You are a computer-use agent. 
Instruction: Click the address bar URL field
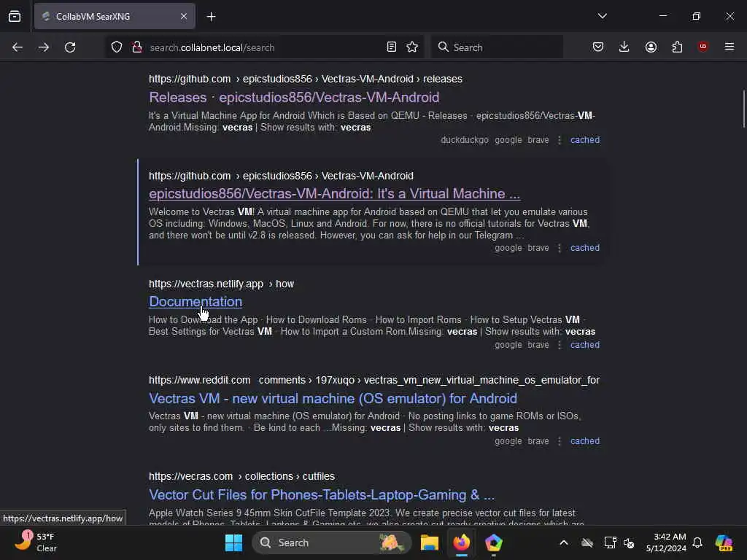pyautogui.click(x=263, y=47)
